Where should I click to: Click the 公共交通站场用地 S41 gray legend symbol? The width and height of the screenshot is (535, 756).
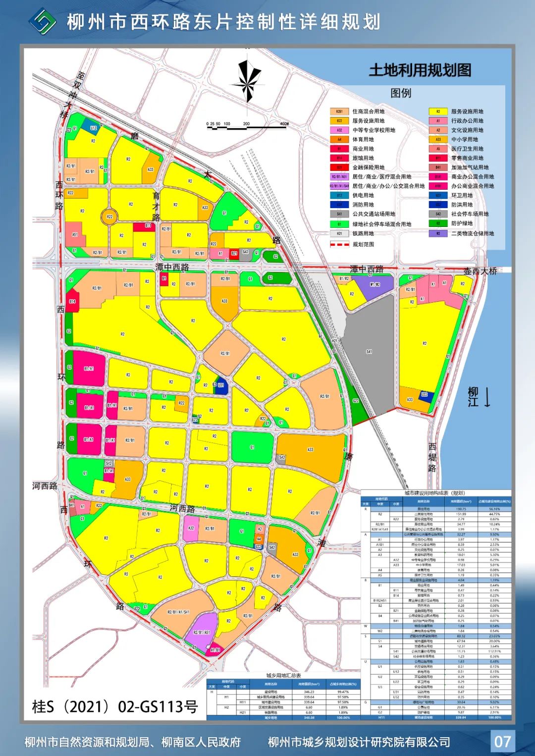click(339, 214)
